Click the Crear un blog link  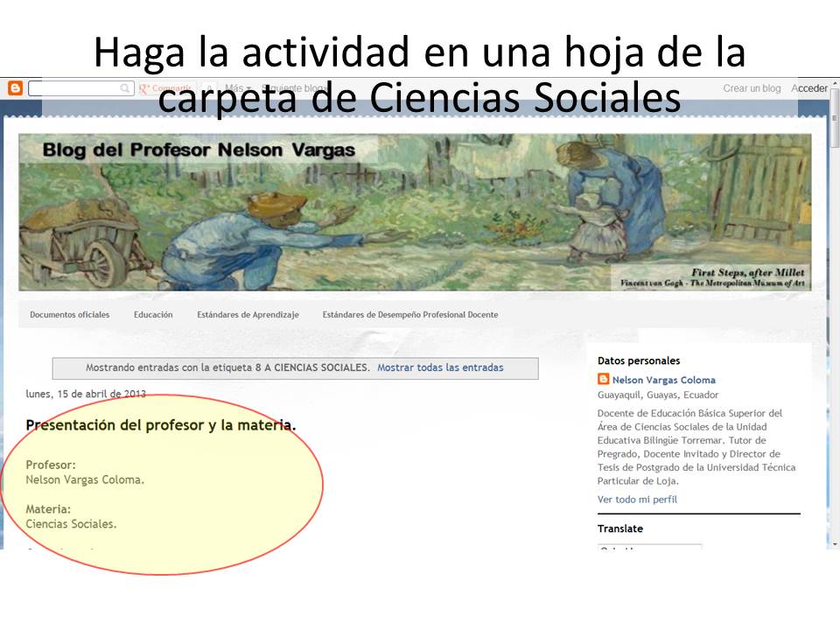click(x=752, y=88)
